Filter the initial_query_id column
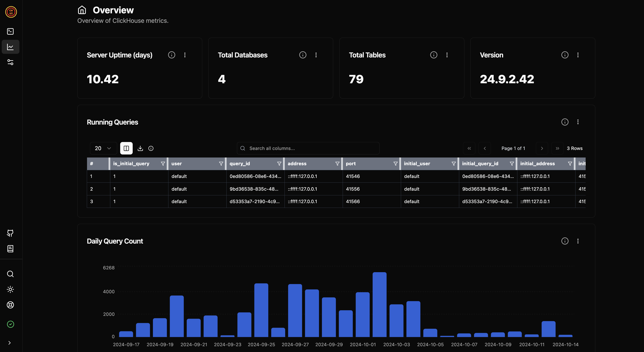Image resolution: width=644 pixels, height=352 pixels. pos(512,164)
